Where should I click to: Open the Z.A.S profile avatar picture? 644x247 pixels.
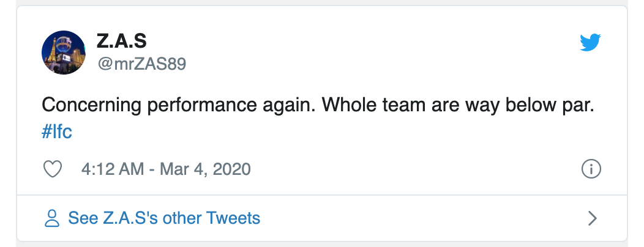(64, 53)
